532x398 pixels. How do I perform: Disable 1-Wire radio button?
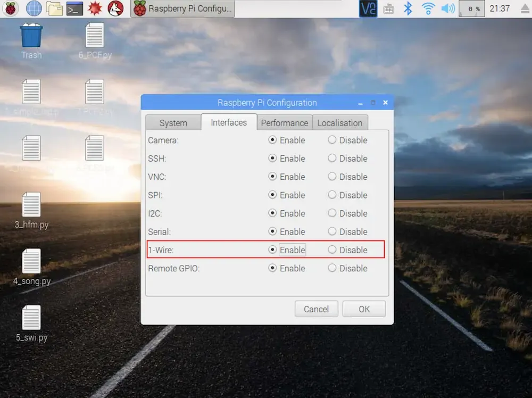click(332, 250)
